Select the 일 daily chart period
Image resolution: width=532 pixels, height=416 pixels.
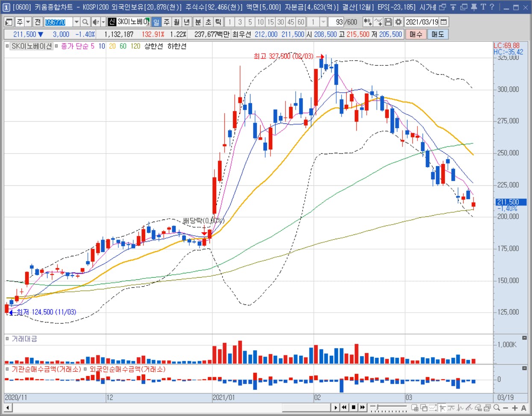[156, 22]
